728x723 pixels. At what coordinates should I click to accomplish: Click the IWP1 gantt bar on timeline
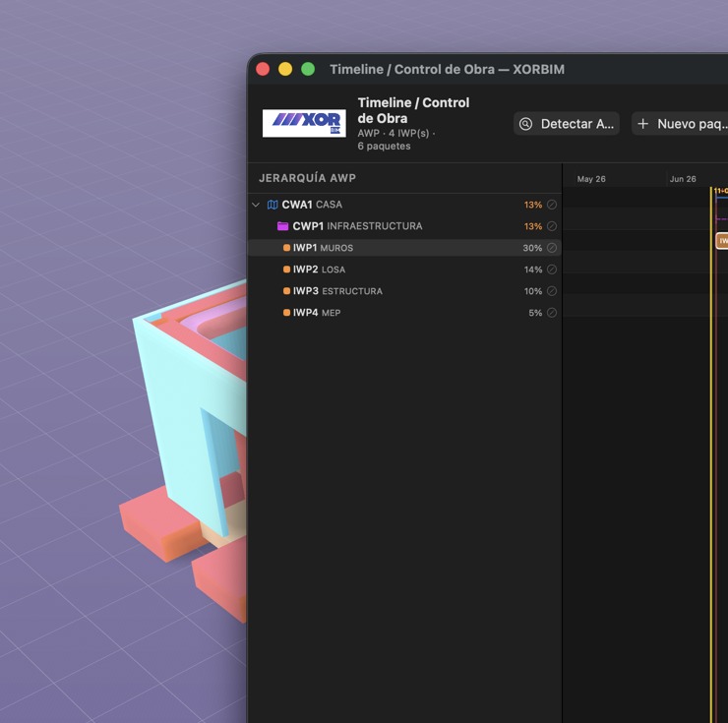pos(722,241)
